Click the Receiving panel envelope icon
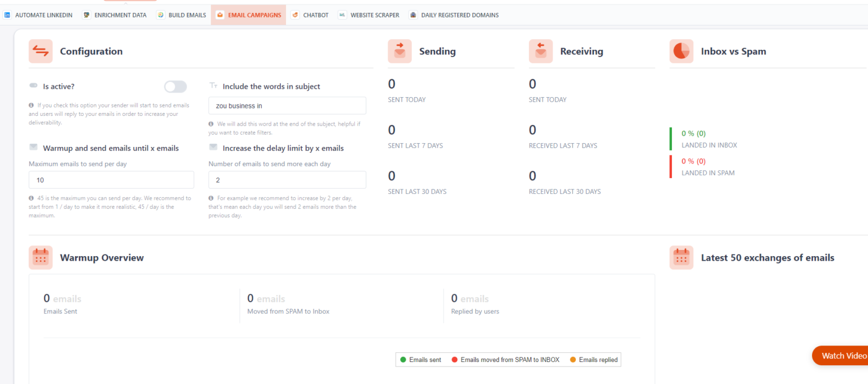The width and height of the screenshot is (868, 384). [541, 51]
